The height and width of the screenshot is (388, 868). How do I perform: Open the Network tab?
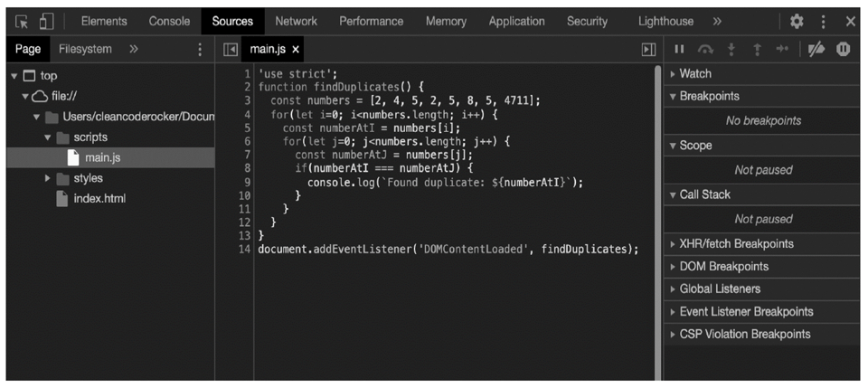click(297, 22)
